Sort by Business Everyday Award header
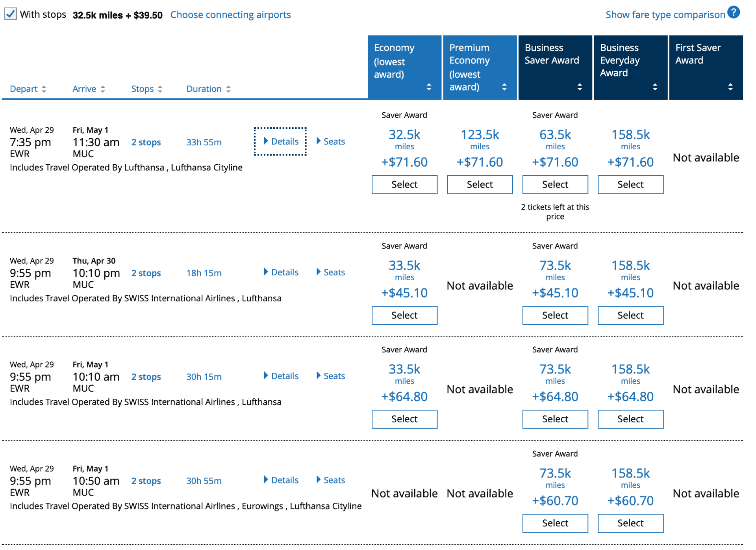The width and height of the screenshot is (756, 550). click(x=630, y=67)
